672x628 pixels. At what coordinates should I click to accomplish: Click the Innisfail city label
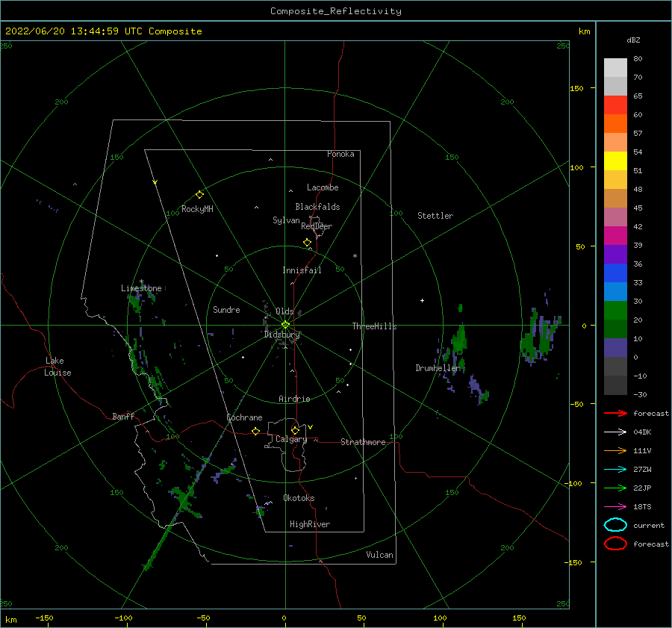302,270
